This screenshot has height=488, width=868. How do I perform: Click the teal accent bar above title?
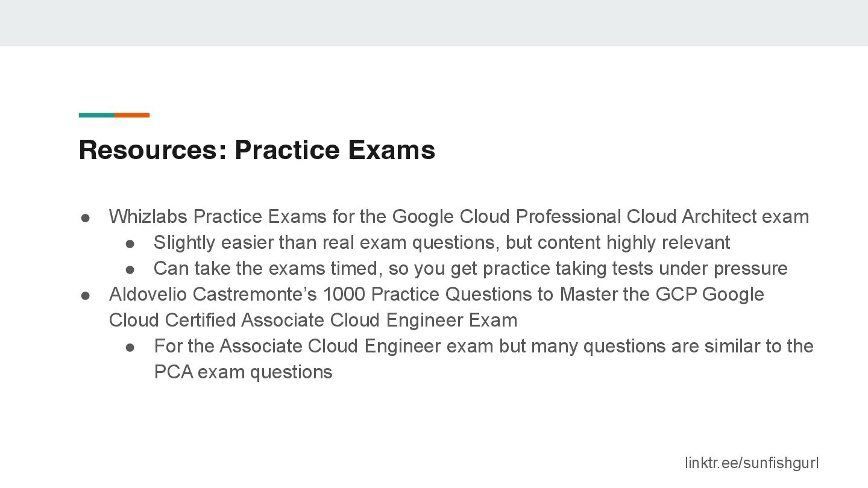96,115
